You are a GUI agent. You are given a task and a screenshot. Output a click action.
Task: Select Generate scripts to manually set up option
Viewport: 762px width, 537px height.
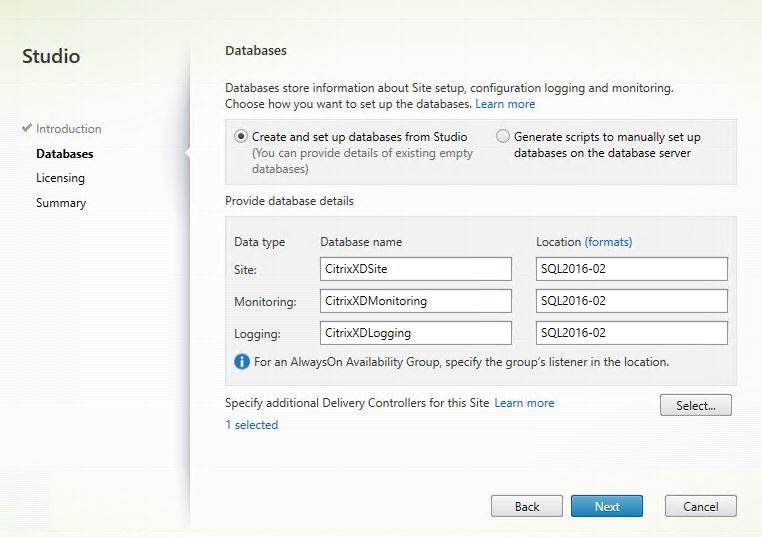point(503,137)
